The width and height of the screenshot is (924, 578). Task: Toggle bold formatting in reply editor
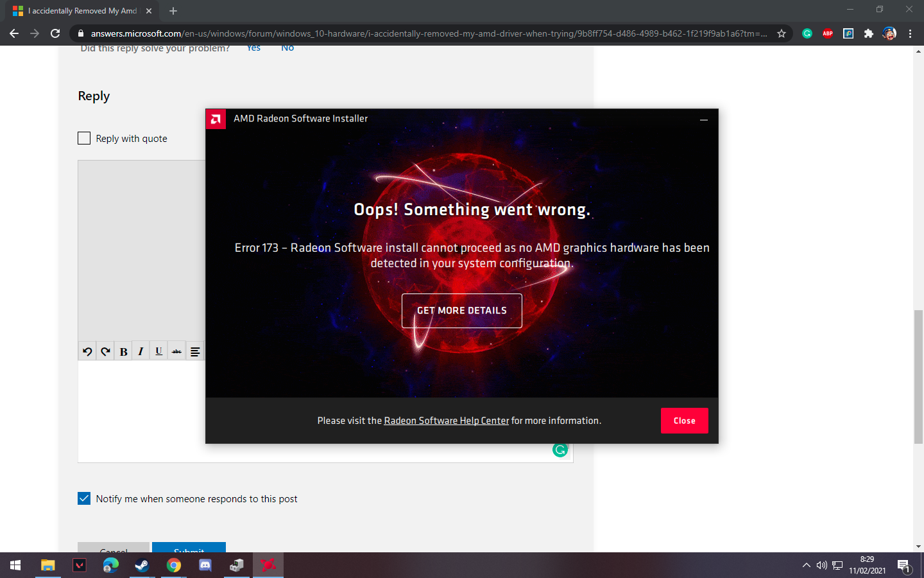123,351
